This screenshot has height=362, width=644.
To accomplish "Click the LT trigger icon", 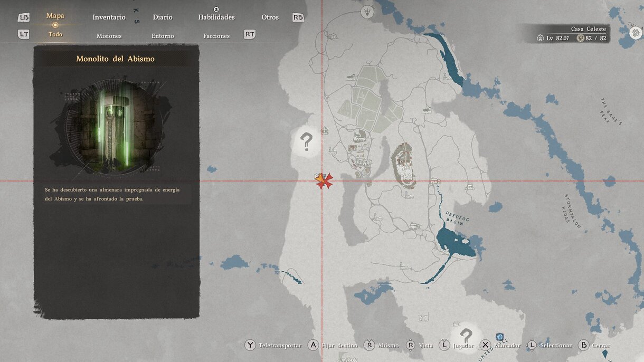I will (x=24, y=34).
